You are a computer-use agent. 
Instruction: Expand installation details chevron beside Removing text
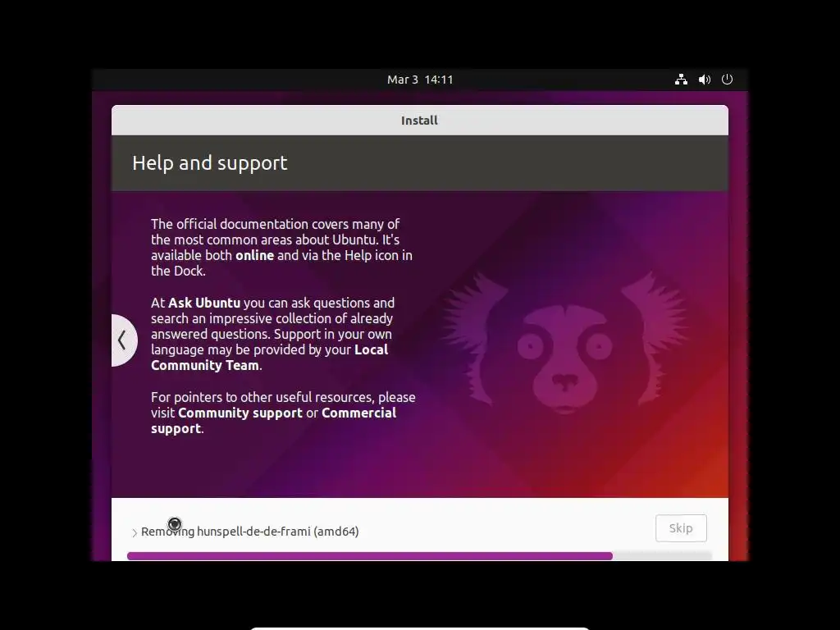pyautogui.click(x=135, y=532)
